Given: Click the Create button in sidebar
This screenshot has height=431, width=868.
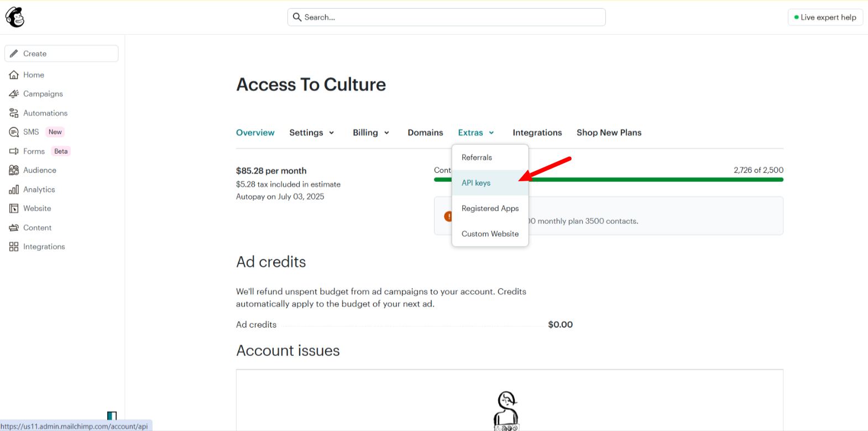Looking at the screenshot, I should (x=61, y=54).
